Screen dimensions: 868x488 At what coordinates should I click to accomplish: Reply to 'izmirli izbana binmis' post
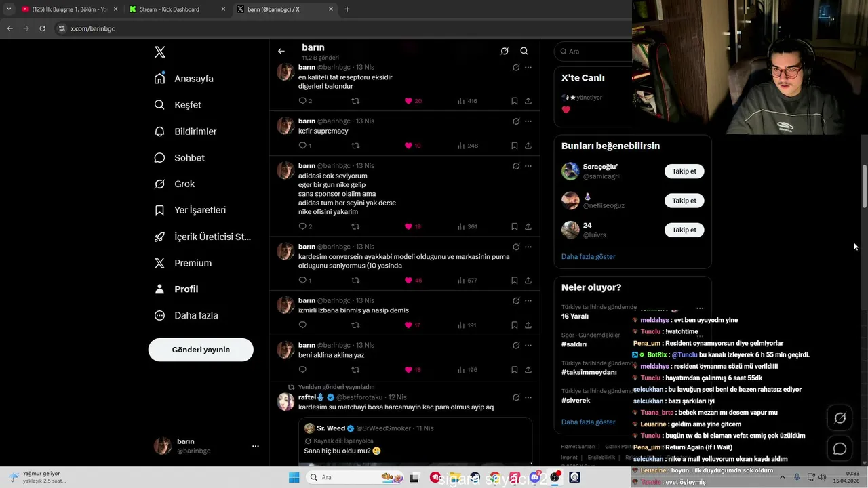coord(302,325)
